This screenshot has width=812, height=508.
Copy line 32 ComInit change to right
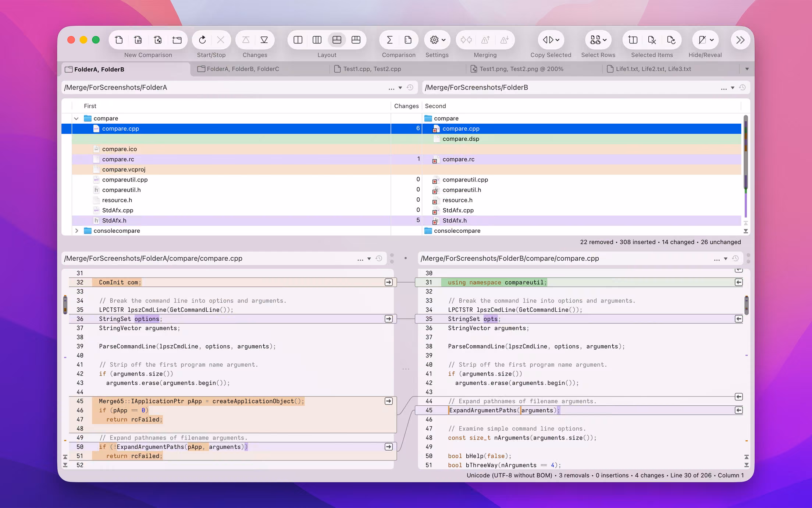point(389,282)
